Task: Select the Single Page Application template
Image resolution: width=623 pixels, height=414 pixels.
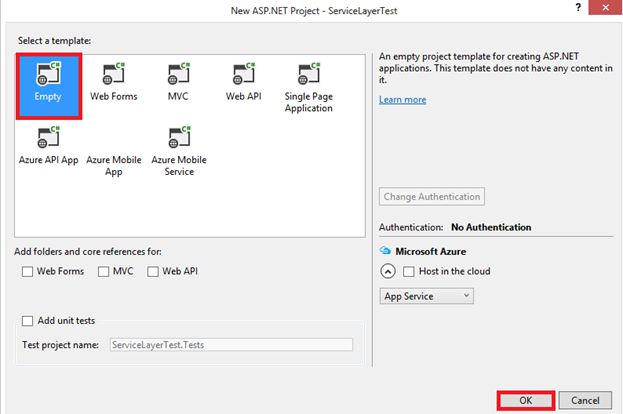Action: coord(309,87)
